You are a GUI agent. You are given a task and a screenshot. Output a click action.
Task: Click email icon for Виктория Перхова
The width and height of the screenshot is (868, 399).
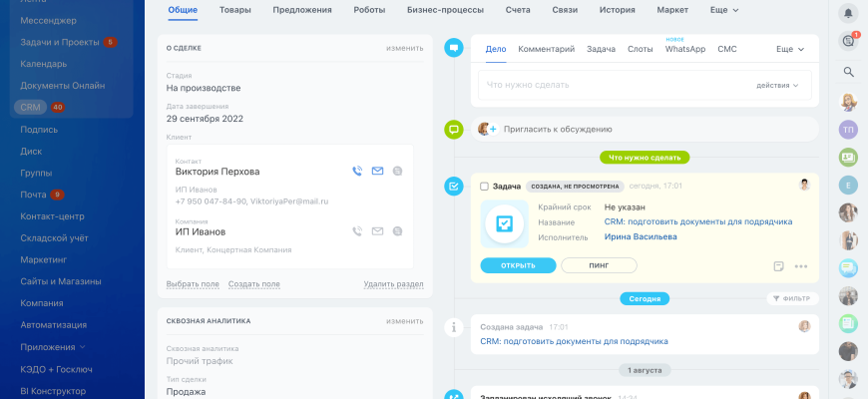click(x=377, y=172)
